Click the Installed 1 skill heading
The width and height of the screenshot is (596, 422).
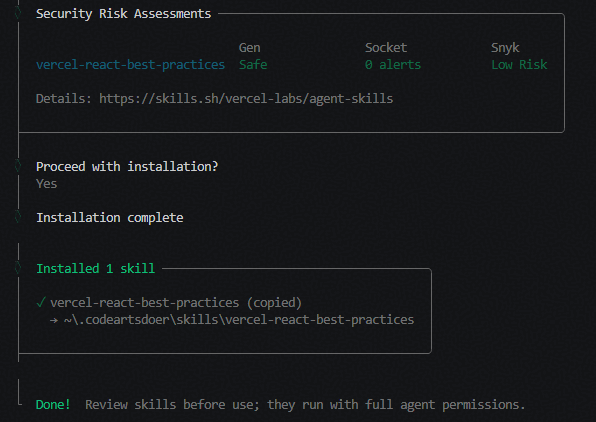tap(95, 268)
